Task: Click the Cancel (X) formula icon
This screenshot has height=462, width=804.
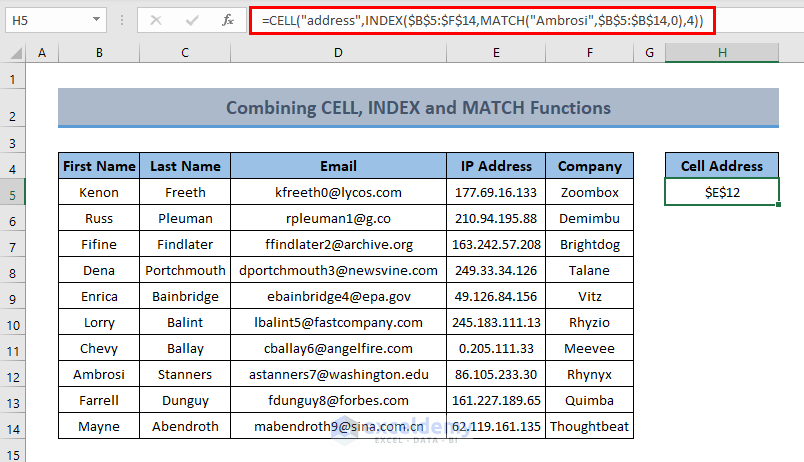Action: pos(156,21)
